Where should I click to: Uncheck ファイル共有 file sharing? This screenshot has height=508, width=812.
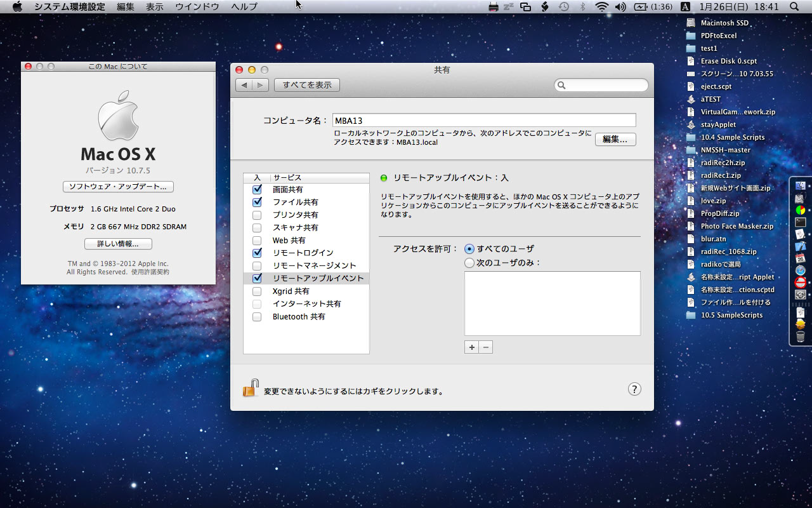pyautogui.click(x=257, y=202)
